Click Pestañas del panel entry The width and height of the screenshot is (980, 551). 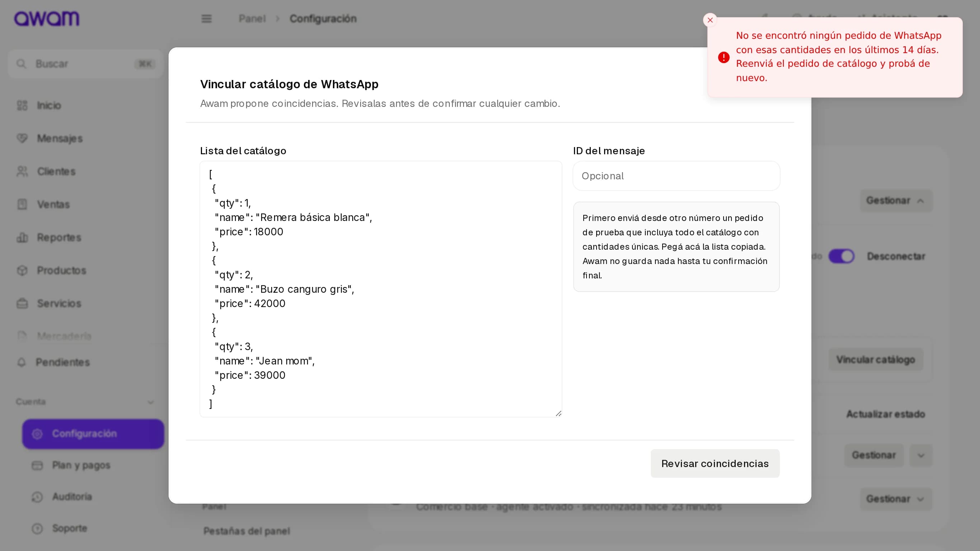(x=246, y=531)
